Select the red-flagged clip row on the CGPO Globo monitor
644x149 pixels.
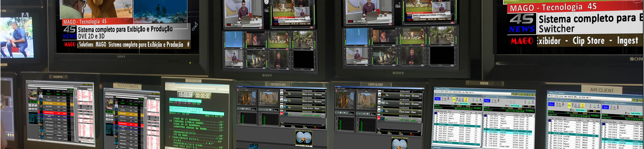[x=400, y=119]
